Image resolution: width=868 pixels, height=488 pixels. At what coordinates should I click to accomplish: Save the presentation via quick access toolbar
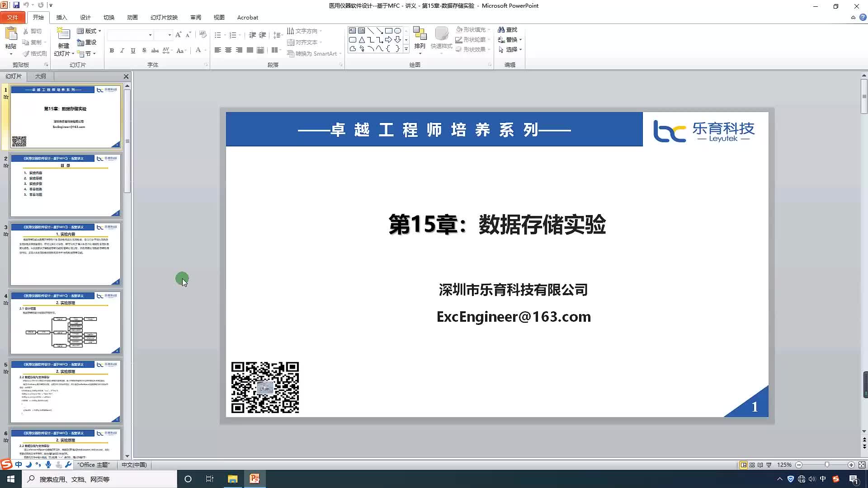16,5
